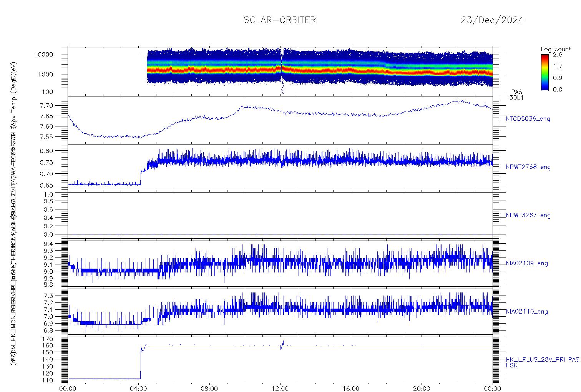This screenshot has width=581, height=392.
Task: Click the PAS label beside the spectrogram
Action: tap(516, 92)
